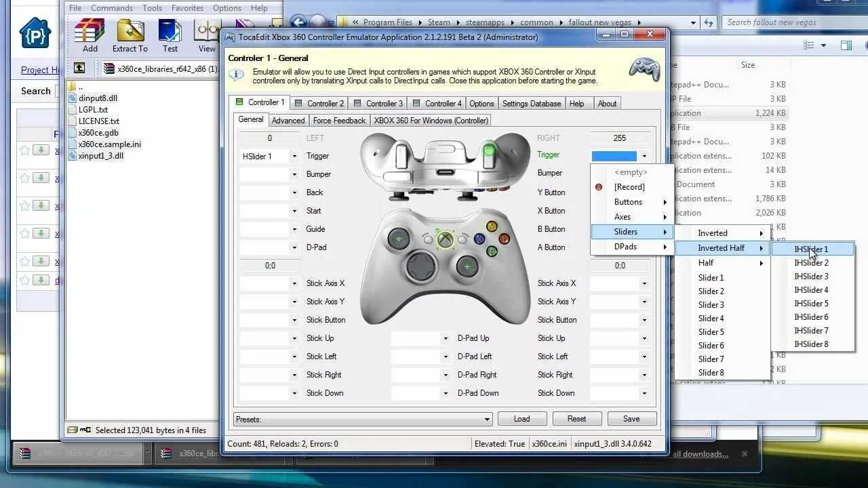Click right trigger value 255 field
Screen dimensions: 868x488
(620, 138)
